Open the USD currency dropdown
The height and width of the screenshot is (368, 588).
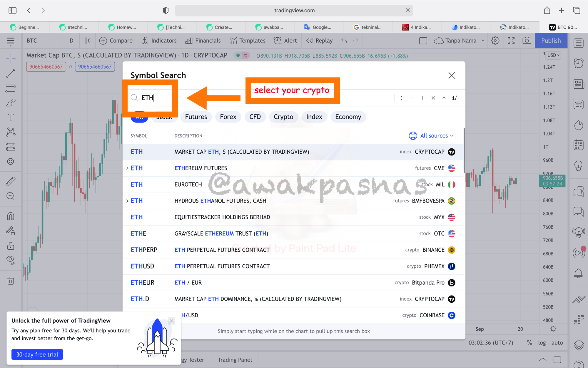coord(553,55)
